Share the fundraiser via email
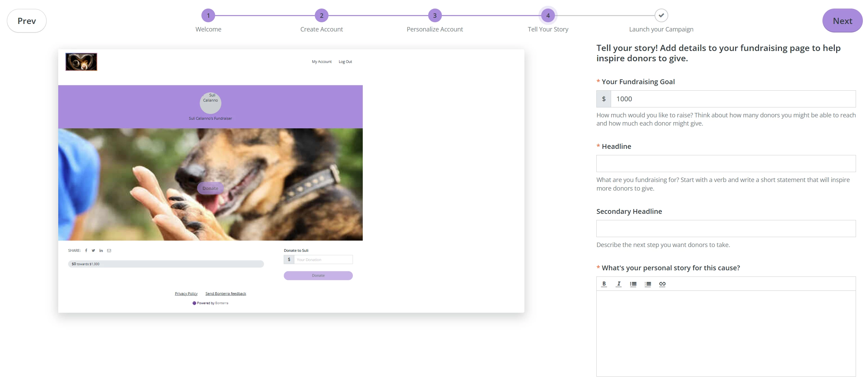This screenshot has width=868, height=388. pyautogui.click(x=109, y=250)
